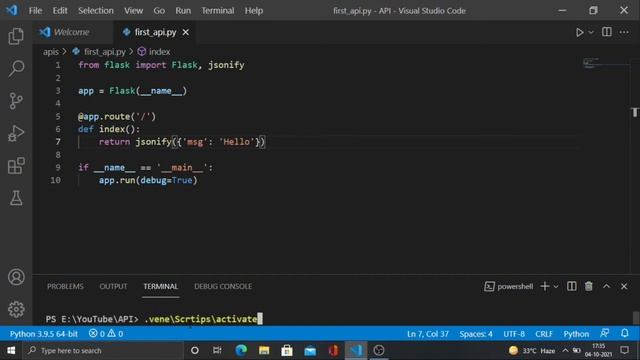
Task: Open the Source Control view
Action: [x=16, y=101]
